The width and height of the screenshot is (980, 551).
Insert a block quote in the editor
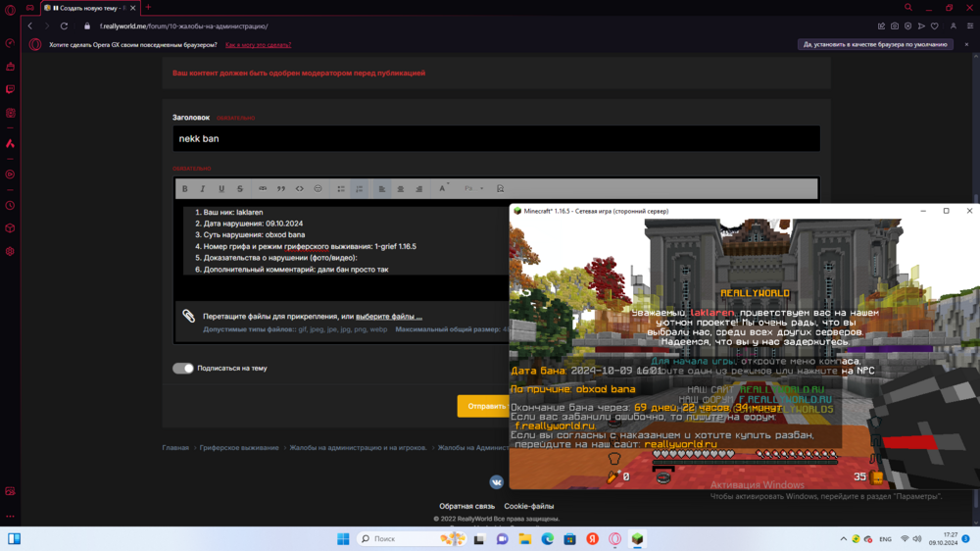coord(281,188)
